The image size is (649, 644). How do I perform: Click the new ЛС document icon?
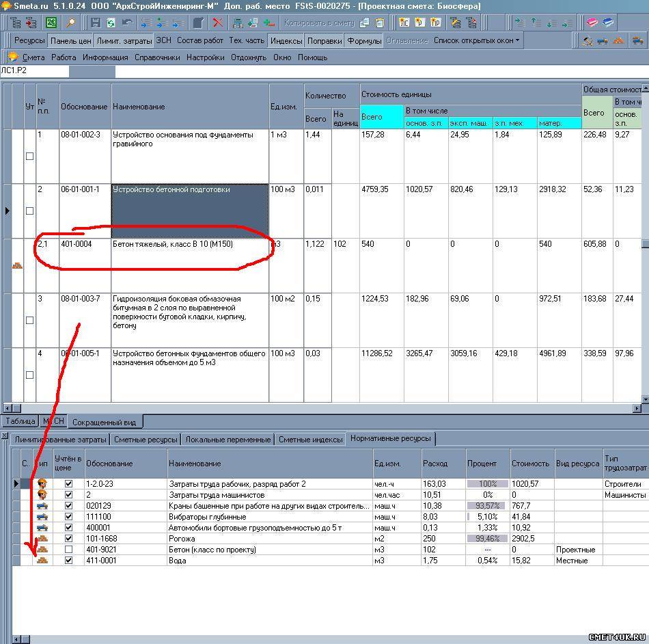point(404,23)
